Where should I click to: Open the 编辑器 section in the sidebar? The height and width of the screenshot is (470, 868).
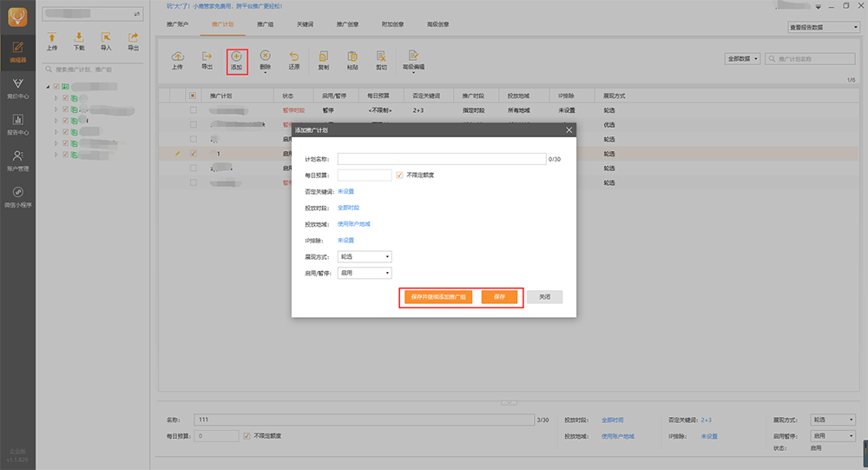point(17,53)
